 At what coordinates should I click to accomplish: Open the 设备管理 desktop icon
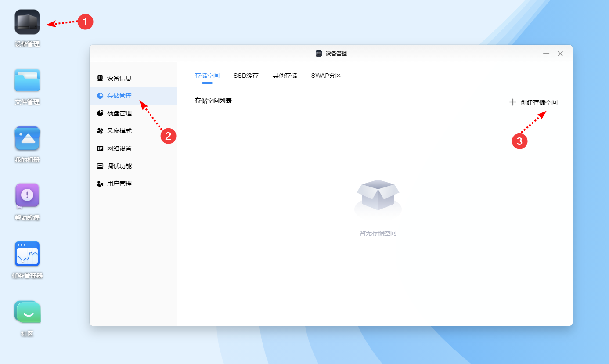click(x=27, y=22)
